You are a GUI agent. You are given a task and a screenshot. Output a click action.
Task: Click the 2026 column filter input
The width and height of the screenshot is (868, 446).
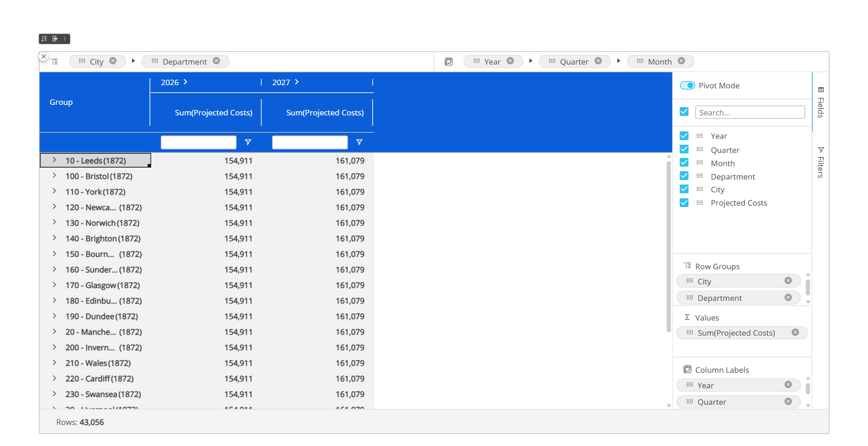click(x=198, y=142)
